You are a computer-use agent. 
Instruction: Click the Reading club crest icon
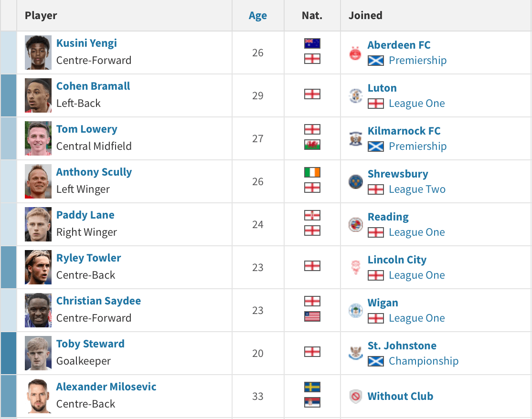(x=356, y=224)
